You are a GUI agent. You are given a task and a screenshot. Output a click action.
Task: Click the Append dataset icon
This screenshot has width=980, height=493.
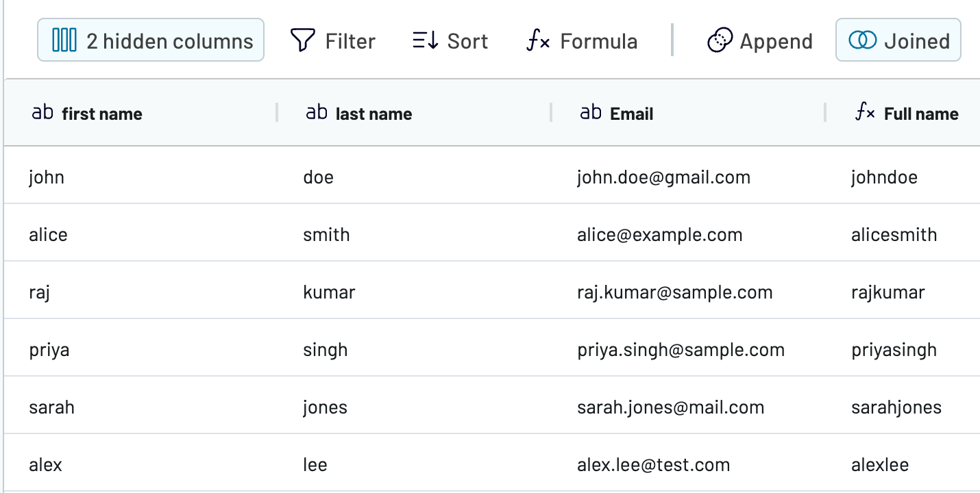click(720, 41)
